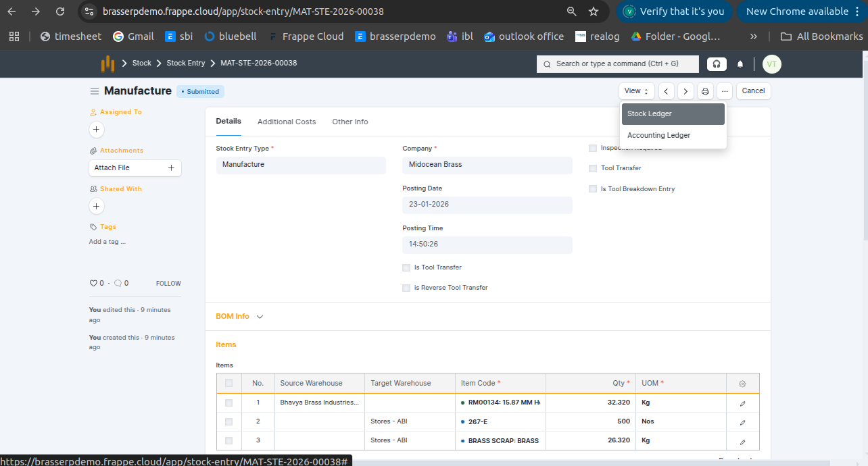
Task: Toggle the Tool Transfer checkbox
Action: (593, 168)
